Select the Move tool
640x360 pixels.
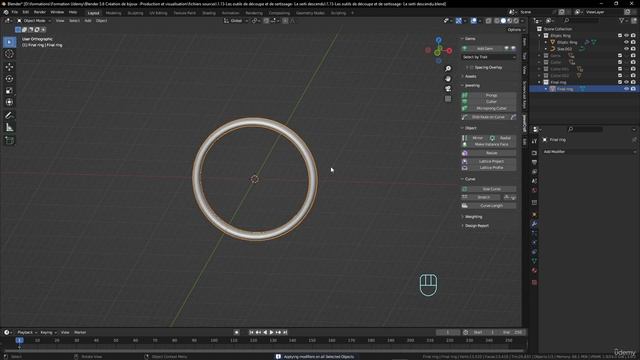coord(9,67)
